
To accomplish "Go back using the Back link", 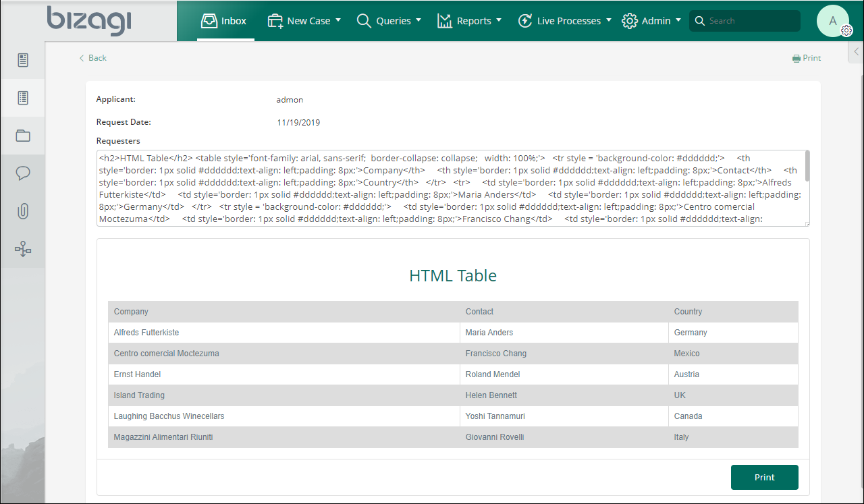I will 92,58.
